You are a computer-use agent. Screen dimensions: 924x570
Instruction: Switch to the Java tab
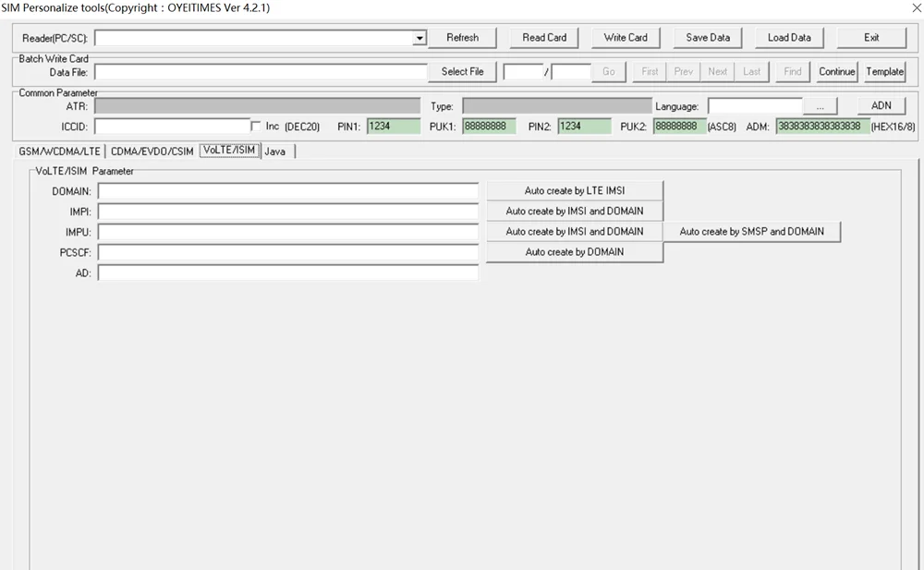[x=275, y=150]
